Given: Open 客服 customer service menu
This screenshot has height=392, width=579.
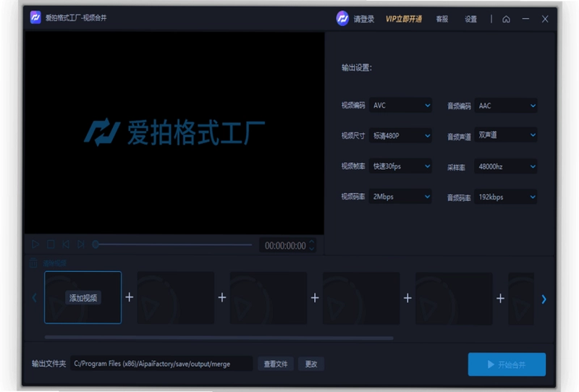Looking at the screenshot, I should point(442,19).
